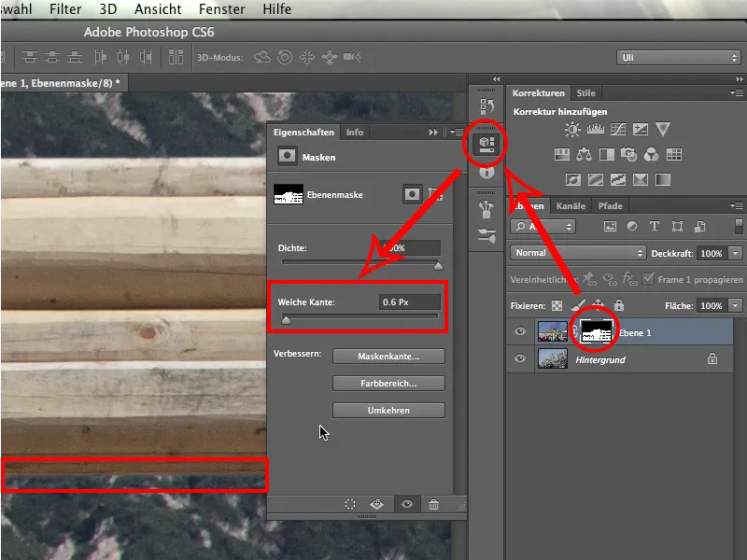Add a Selective Color adjustment layer
The width and height of the screenshot is (747, 560).
[x=641, y=179]
